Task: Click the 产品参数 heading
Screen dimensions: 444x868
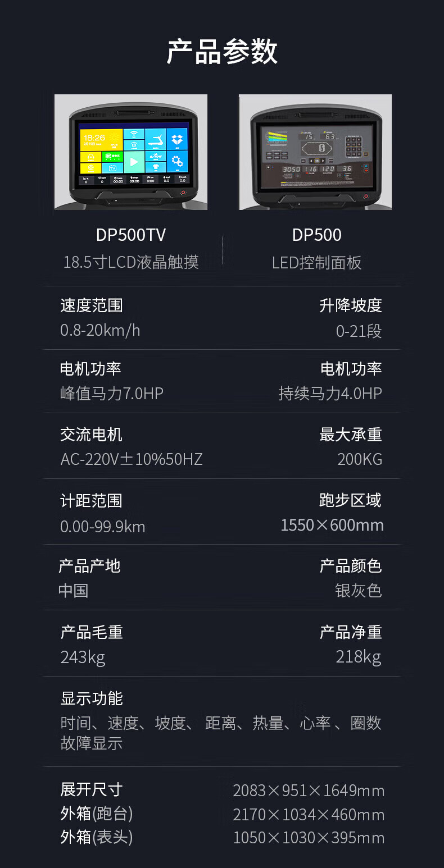Action: coord(222,52)
